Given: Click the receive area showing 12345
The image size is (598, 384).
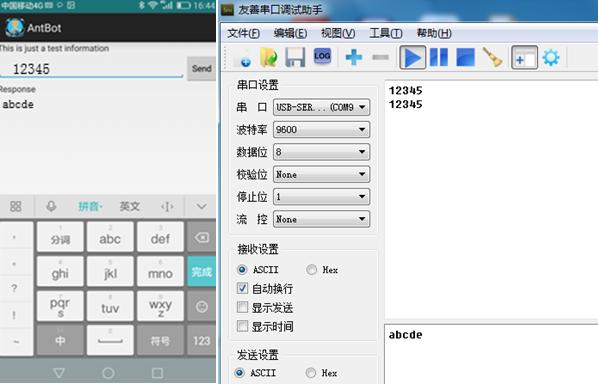Looking at the screenshot, I should [491, 200].
